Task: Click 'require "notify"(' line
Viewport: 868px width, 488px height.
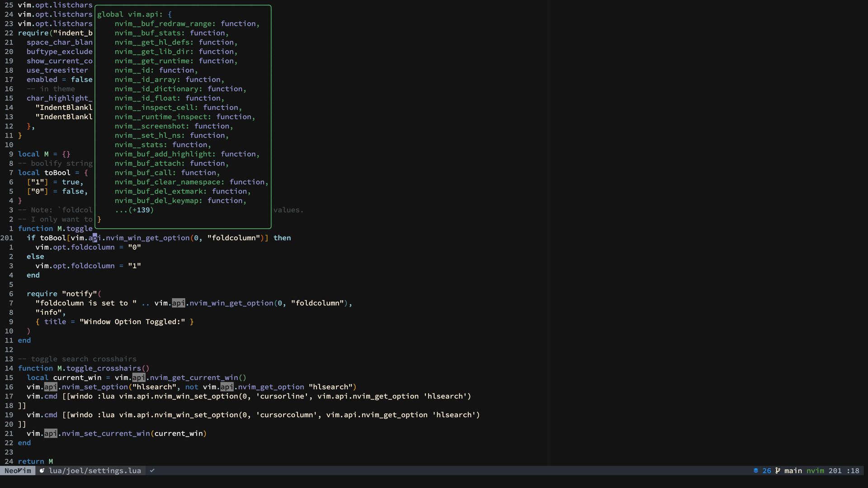Action: click(x=64, y=294)
